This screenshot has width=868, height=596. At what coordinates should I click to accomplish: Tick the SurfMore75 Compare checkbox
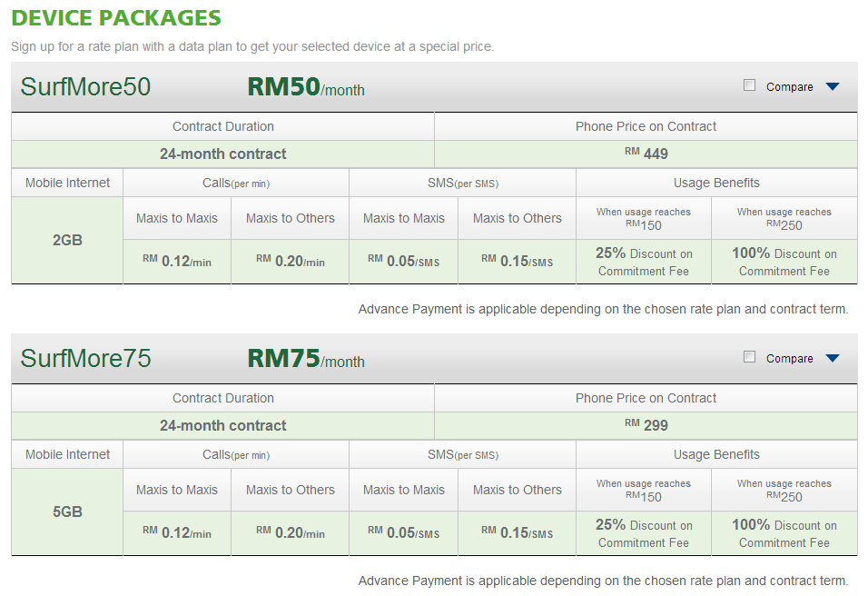749,357
